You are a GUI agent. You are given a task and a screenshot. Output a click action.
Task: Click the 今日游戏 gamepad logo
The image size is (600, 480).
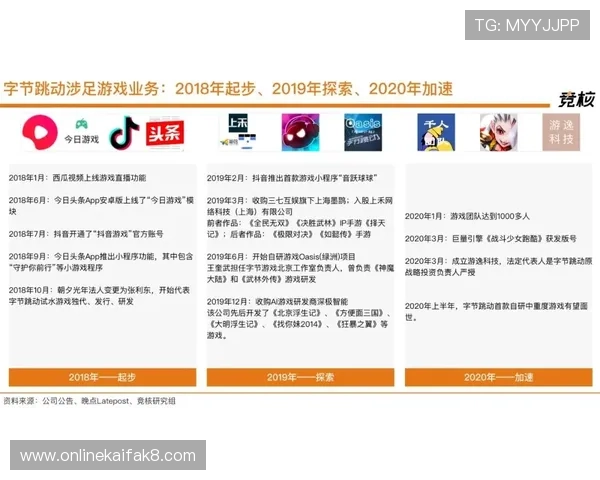[x=81, y=132]
